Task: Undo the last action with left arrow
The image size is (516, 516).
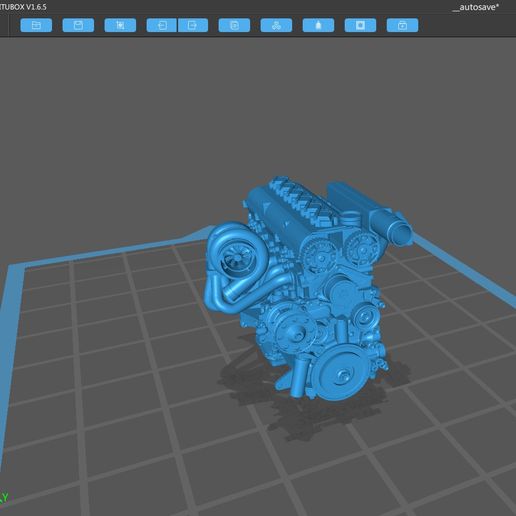Action: (162, 25)
